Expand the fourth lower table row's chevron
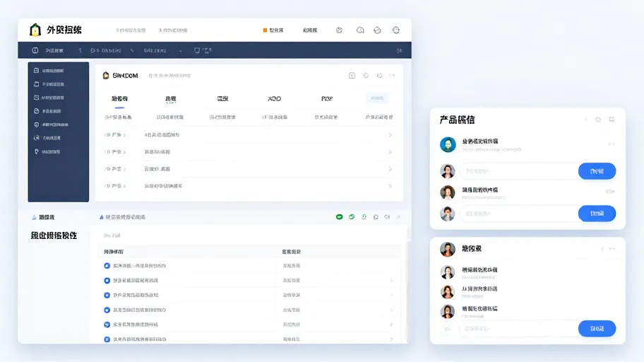Screen dimensions: 644x362 [x=391, y=310]
